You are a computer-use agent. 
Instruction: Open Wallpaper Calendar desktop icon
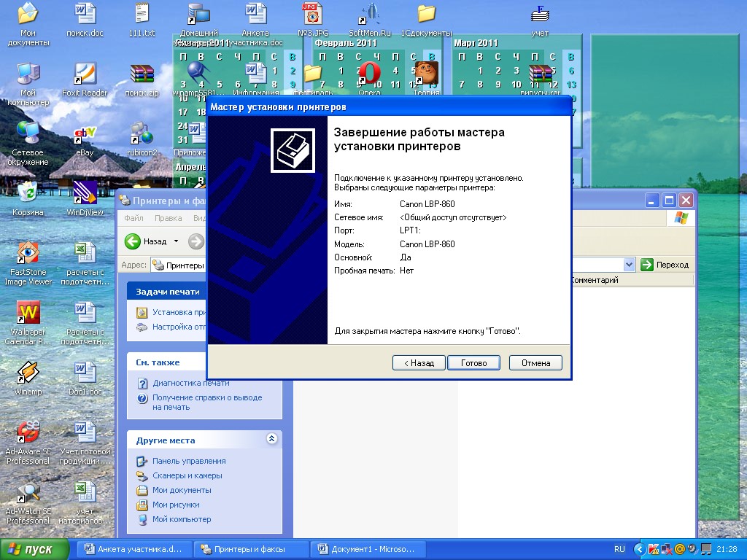click(x=28, y=314)
